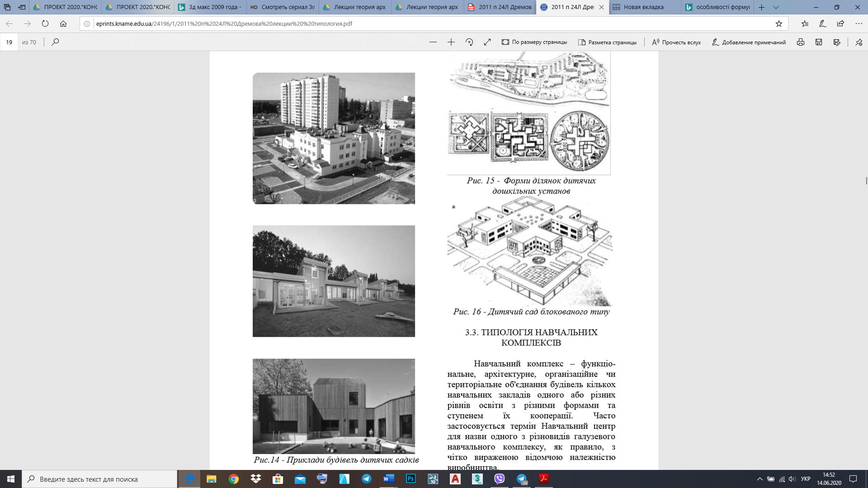
Task: Open Photoshop from taskbar
Action: pos(411,479)
